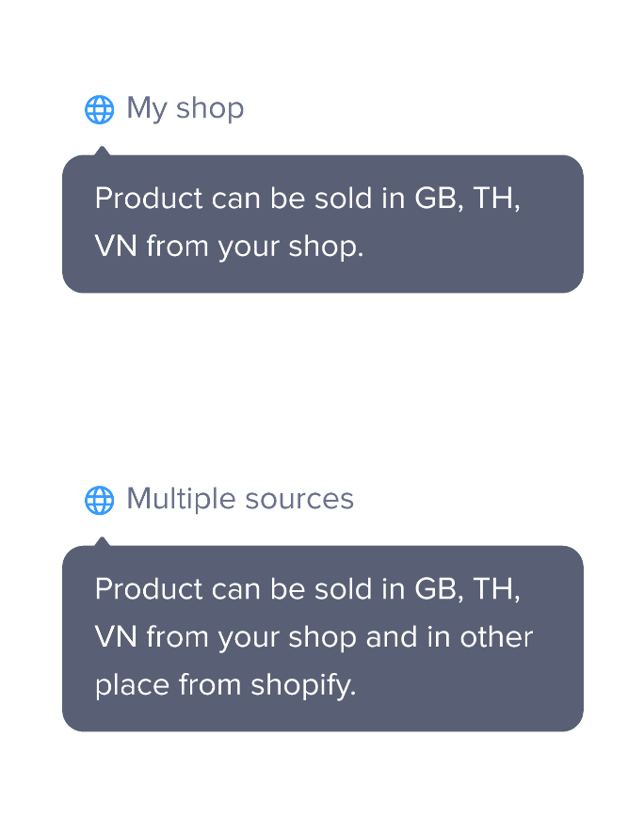Collapse the lower tooltip via its pointer arrow
Viewport: 644px width, 817px height.
pos(104,537)
